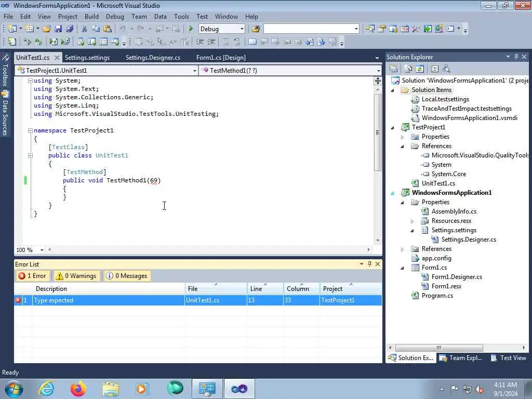Open the Debug menu
Screen dimensions: 532x399
point(115,16)
